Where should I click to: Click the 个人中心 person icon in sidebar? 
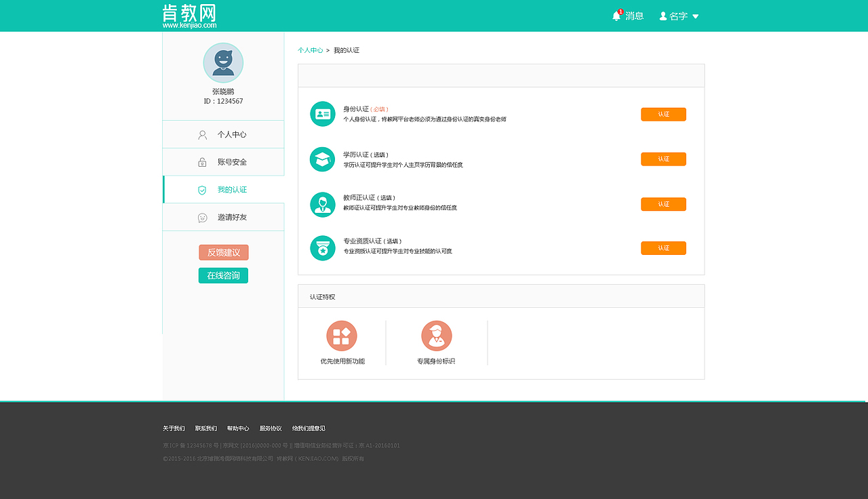pos(202,135)
